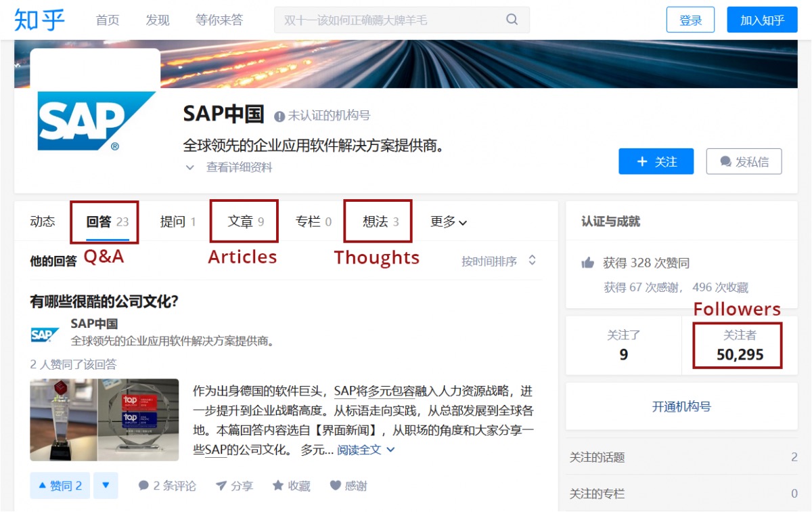The height and width of the screenshot is (512, 812).
Task: Click the unverified organization warning icon
Action: (279, 116)
